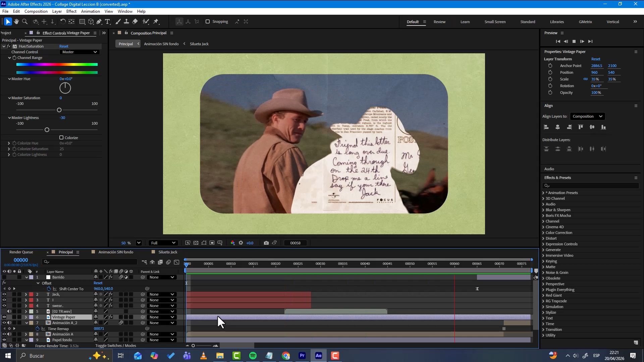The image size is (644, 362).
Task: Click Toggle Switches / Modes button
Action: (x=116, y=346)
